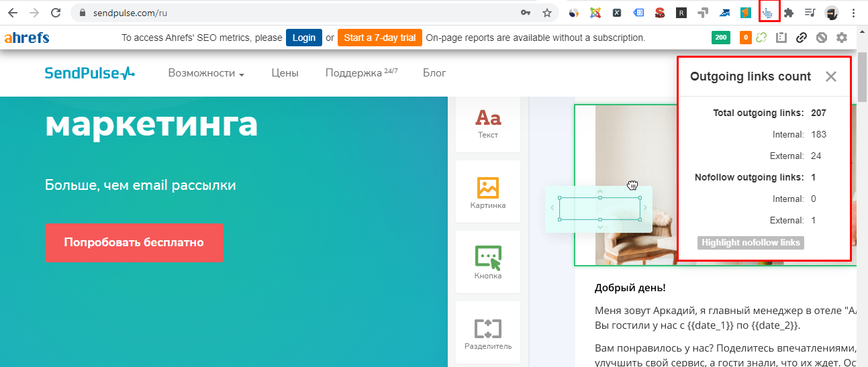
Task: Click the Ahrefs broken links icon
Action: pyautogui.click(x=761, y=38)
